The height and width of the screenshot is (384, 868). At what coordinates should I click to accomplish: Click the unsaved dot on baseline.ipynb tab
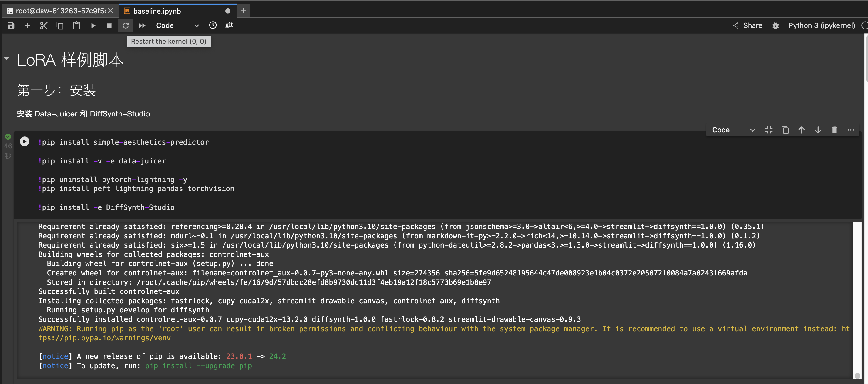[x=228, y=11]
